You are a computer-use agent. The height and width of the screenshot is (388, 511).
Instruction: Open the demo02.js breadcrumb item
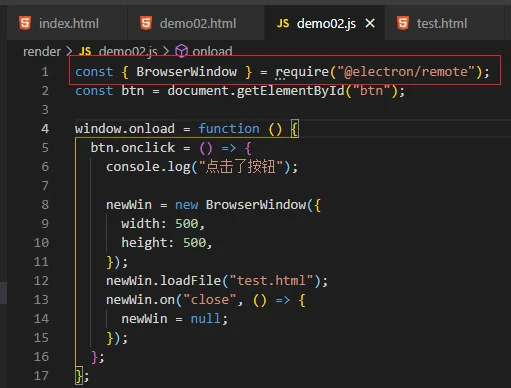128,52
